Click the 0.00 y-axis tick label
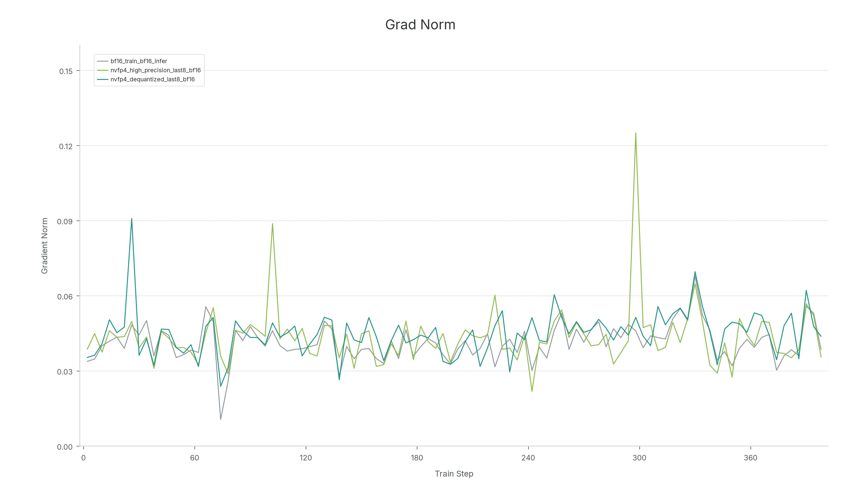This screenshot has height=504, width=841. (x=65, y=447)
